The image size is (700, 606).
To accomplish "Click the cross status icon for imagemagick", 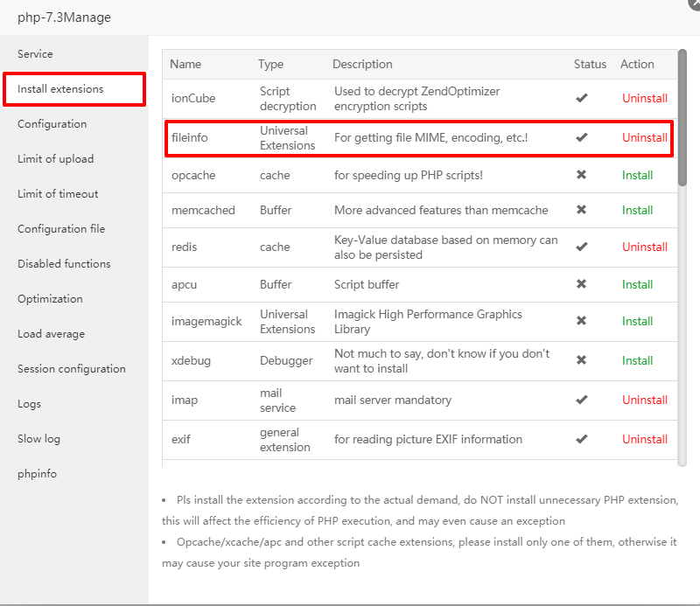I will pyautogui.click(x=582, y=321).
